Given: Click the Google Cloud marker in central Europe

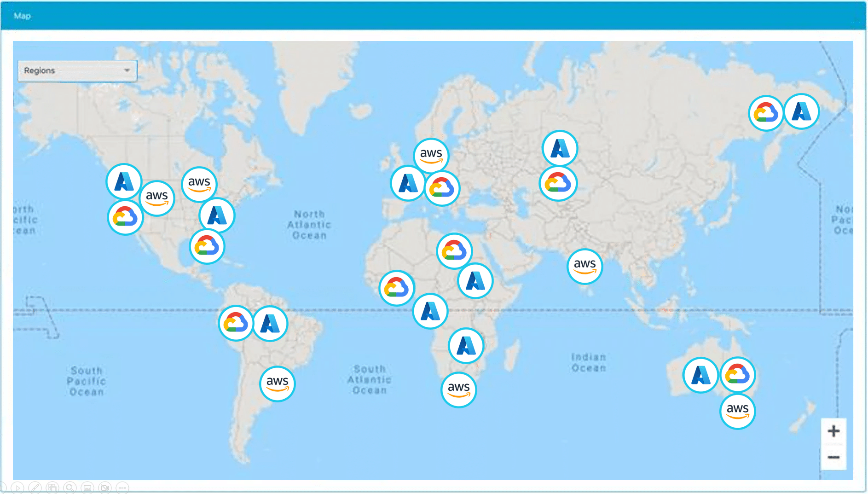Looking at the screenshot, I should click(x=442, y=188).
